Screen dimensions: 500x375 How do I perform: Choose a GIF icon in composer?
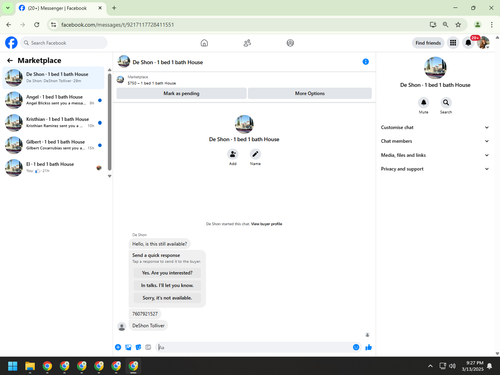[148, 347]
